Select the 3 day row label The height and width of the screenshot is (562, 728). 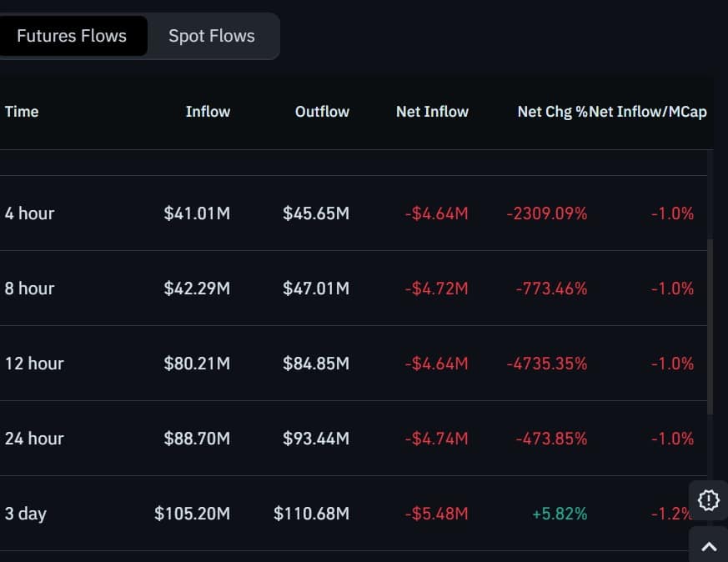pos(26,514)
